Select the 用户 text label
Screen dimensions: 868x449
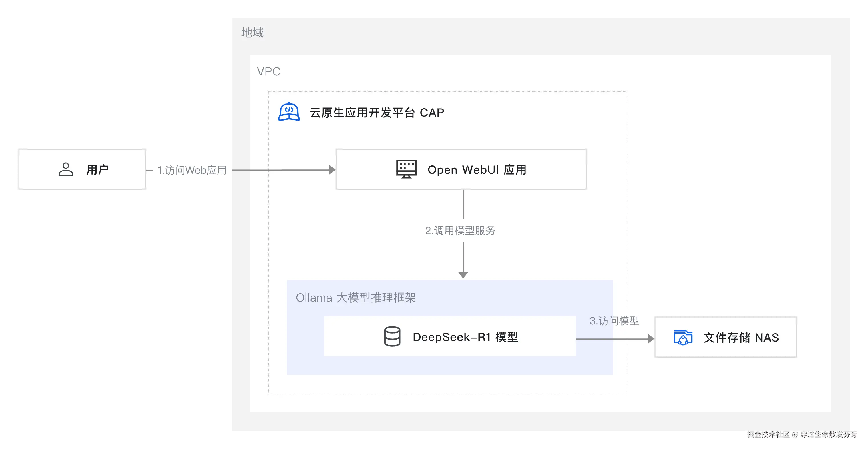(x=97, y=169)
